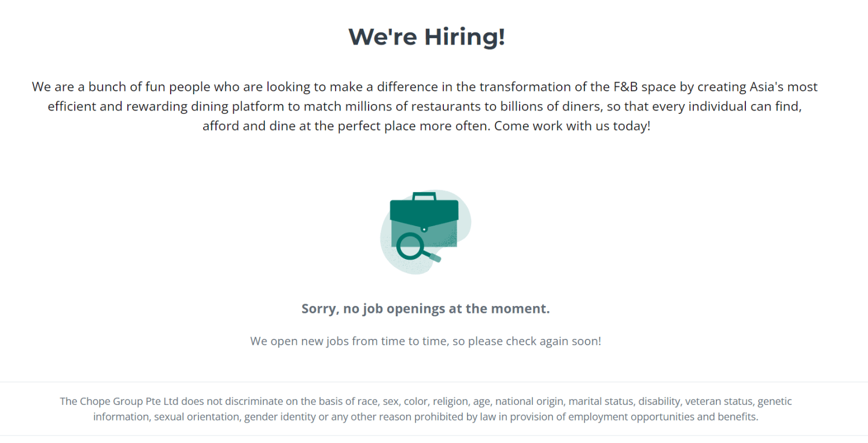Select the magnifying glass lens icon
Screen dimensions: 868x443
410,246
